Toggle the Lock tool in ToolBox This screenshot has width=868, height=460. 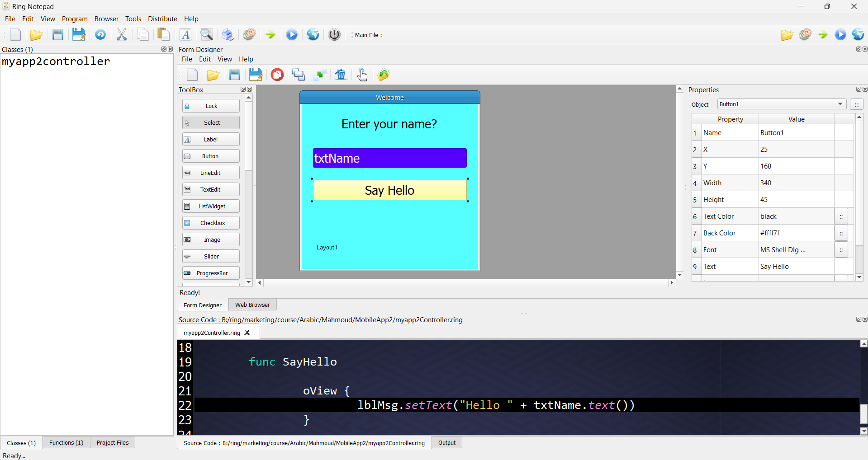(x=211, y=106)
